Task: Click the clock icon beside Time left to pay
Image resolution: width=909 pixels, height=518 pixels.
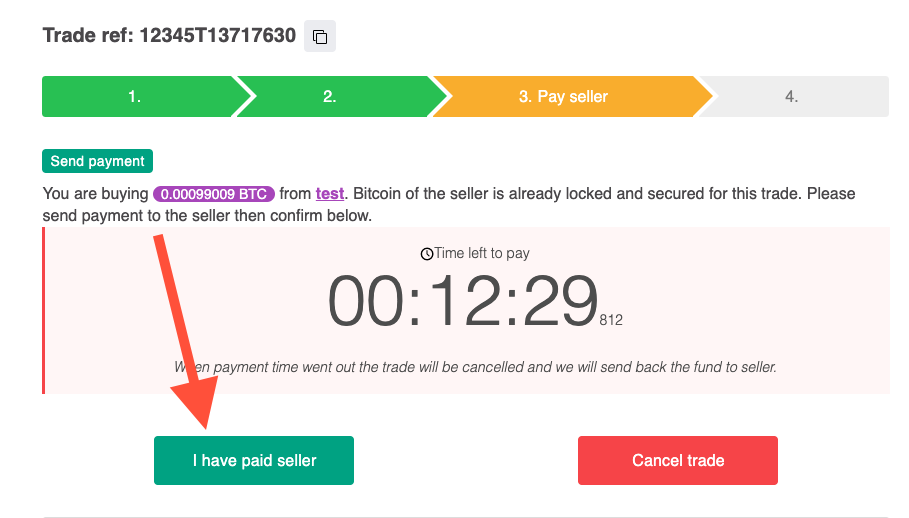Action: pos(427,254)
